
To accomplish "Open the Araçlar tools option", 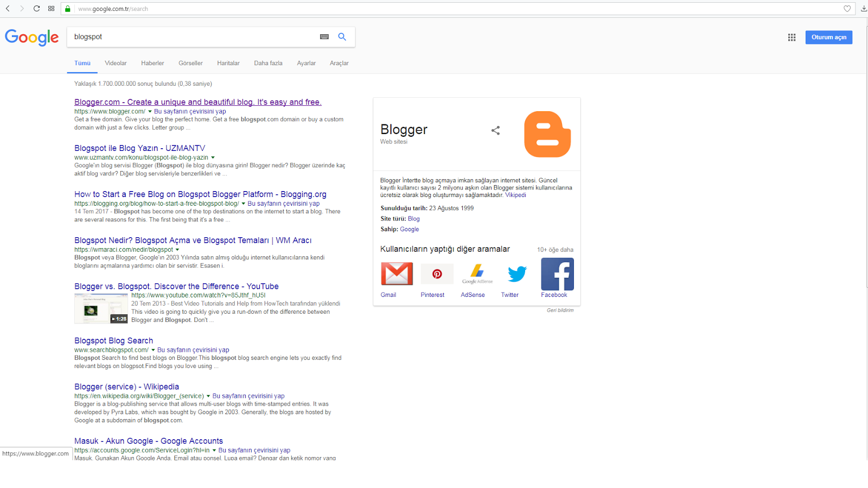I will pyautogui.click(x=339, y=63).
